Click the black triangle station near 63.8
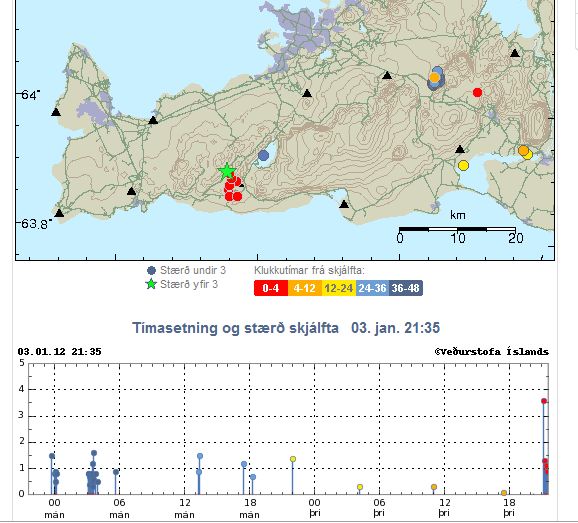Image resolution: width=578 pixels, height=523 pixels. pos(59,213)
